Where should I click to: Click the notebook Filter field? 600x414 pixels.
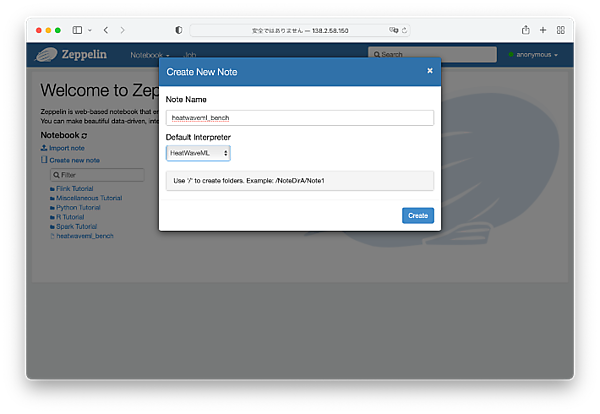click(x=97, y=175)
